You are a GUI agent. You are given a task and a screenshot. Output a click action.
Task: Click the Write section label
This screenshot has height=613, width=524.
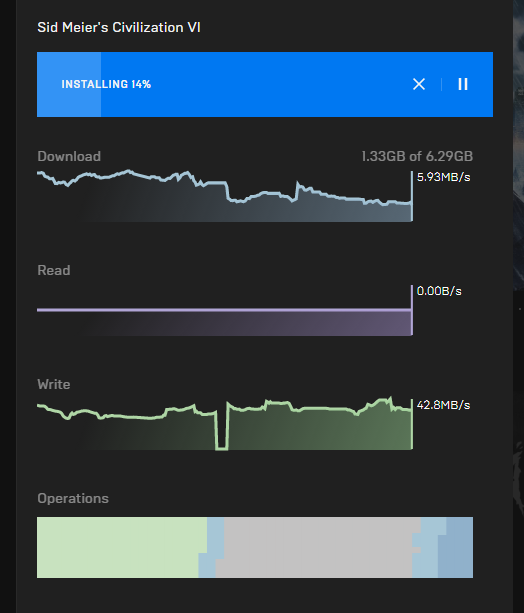click(54, 384)
